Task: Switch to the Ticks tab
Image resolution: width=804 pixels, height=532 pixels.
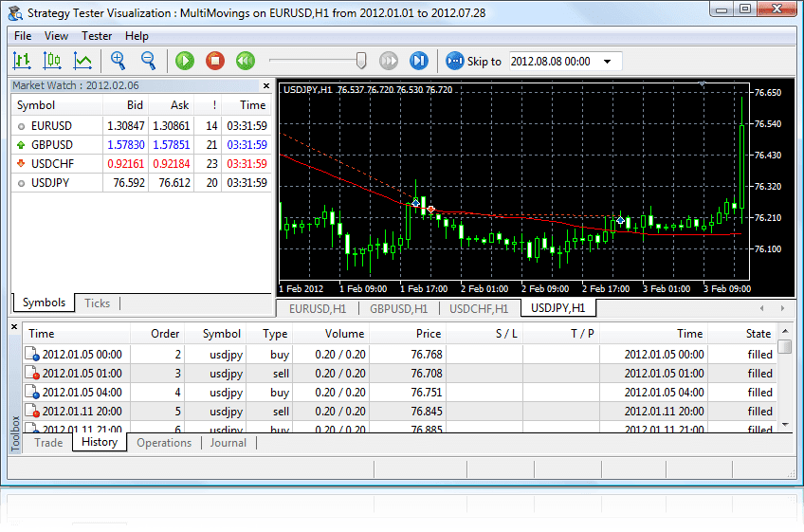Action: (x=97, y=303)
